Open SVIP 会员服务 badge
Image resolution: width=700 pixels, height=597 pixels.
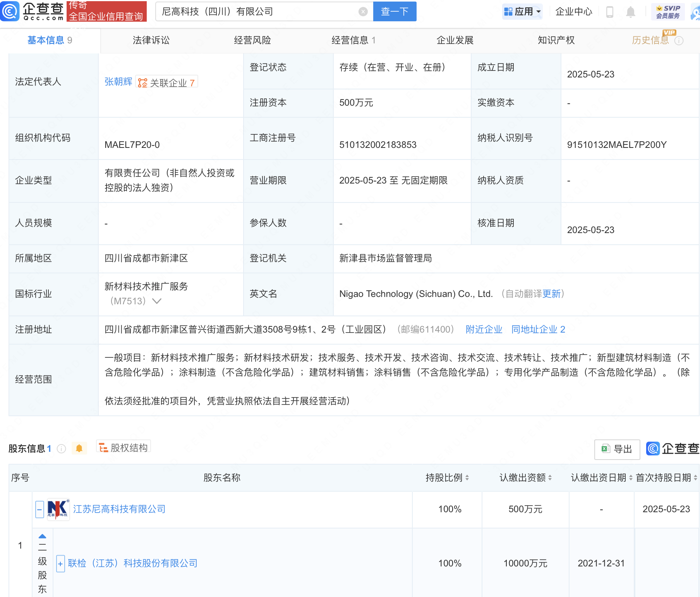click(x=668, y=12)
